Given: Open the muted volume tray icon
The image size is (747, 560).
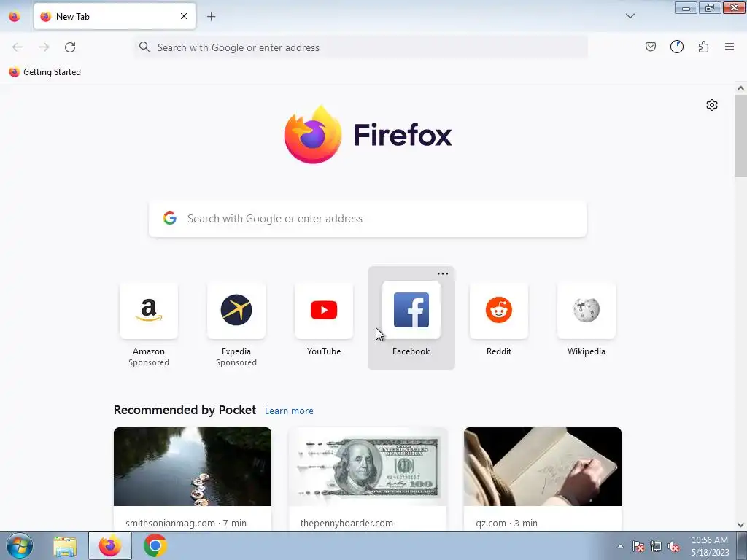Looking at the screenshot, I should click(673, 546).
